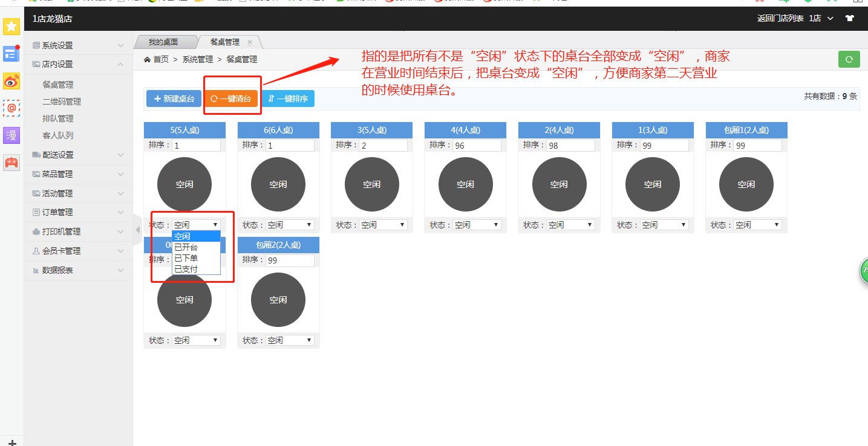Collapse the left sidebar arrow handle
Viewport: 868px width, 446px height.
pyautogui.click(x=137, y=230)
